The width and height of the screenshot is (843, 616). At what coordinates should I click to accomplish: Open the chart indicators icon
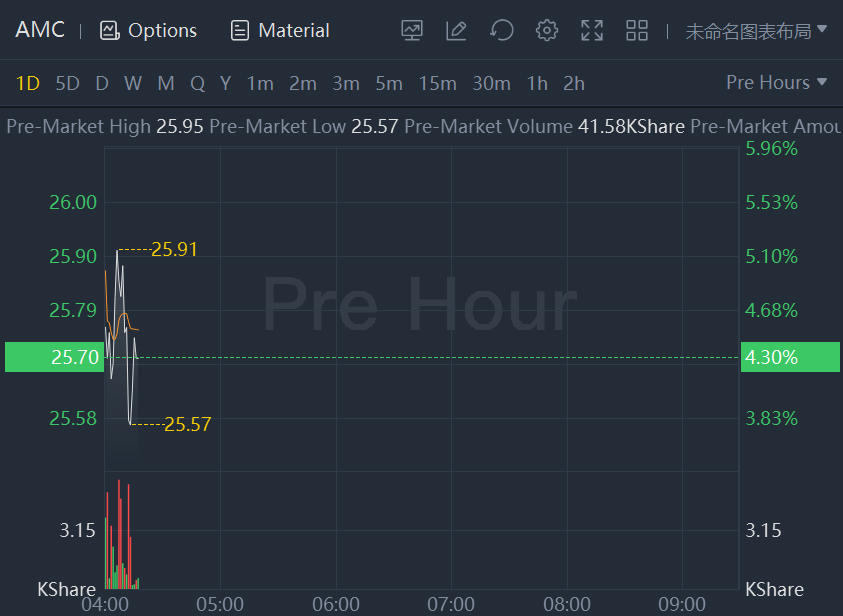point(411,30)
